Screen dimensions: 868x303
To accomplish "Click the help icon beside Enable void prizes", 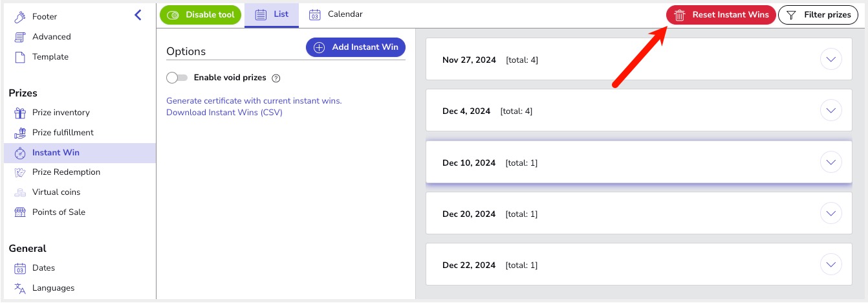I will (x=276, y=78).
